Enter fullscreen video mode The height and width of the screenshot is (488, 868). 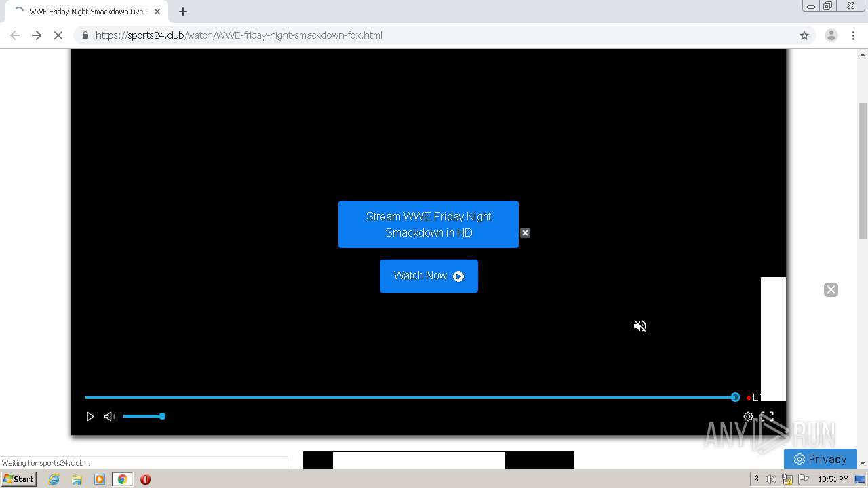[x=767, y=417]
